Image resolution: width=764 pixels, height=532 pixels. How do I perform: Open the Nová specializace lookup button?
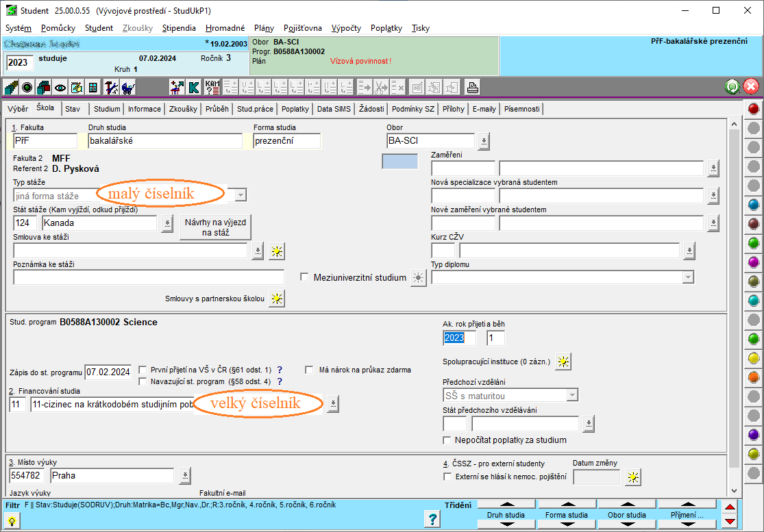click(713, 196)
